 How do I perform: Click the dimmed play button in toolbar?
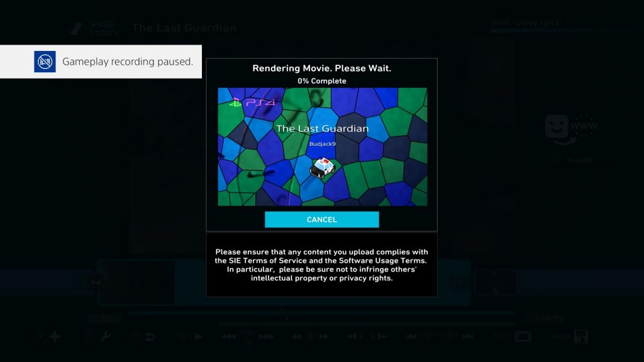199,337
